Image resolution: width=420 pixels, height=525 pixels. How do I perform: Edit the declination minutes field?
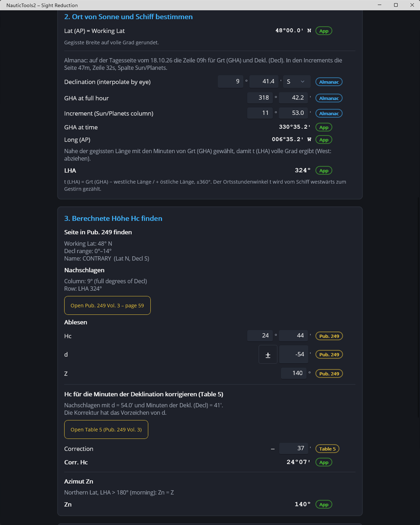264,82
